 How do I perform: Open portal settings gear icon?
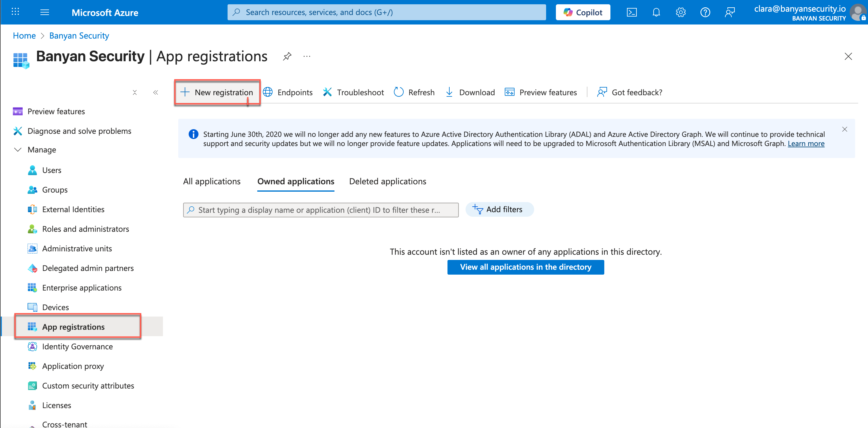coord(680,13)
